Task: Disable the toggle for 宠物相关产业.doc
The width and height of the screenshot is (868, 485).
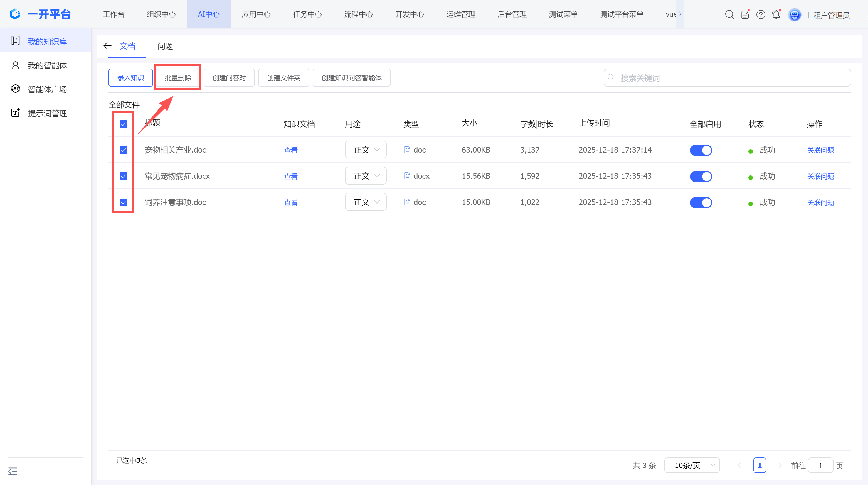Action: pyautogui.click(x=701, y=150)
